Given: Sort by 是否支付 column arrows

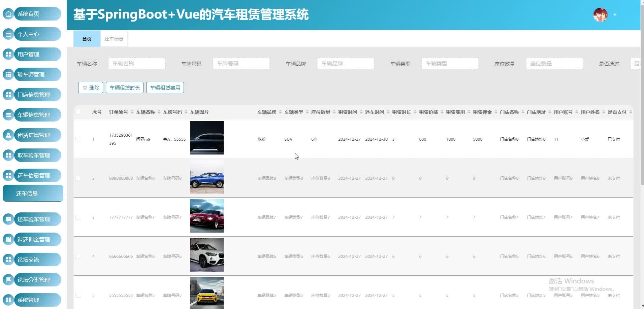Looking at the screenshot, I should click(x=631, y=112).
